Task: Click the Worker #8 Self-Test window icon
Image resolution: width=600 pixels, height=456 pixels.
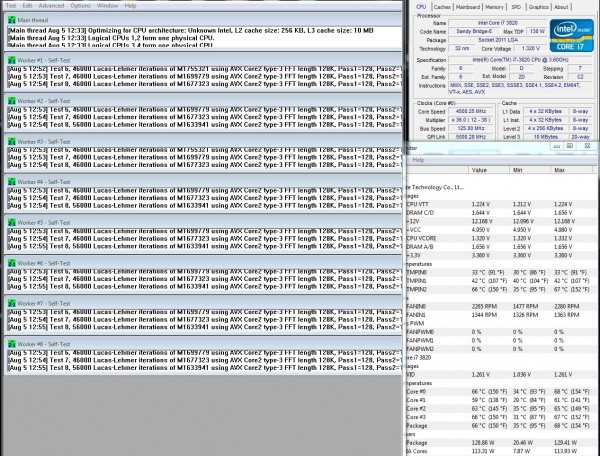Action: [12, 344]
